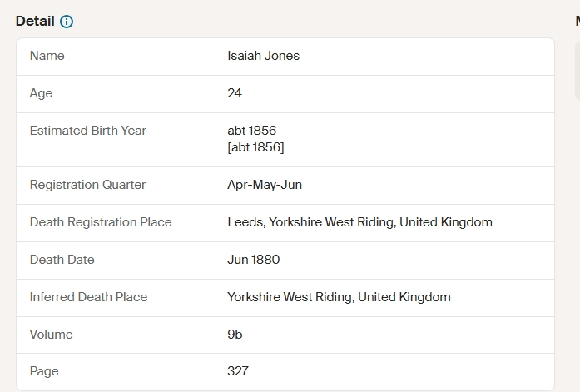
Task: Select the abt 1856 birth year value
Action: tap(252, 131)
